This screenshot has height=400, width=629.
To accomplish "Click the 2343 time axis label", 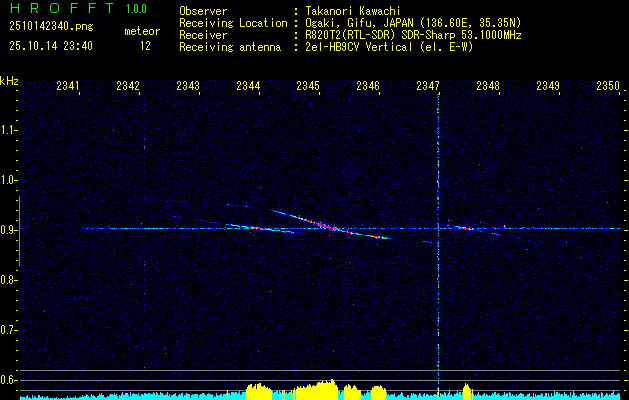I will point(188,85).
